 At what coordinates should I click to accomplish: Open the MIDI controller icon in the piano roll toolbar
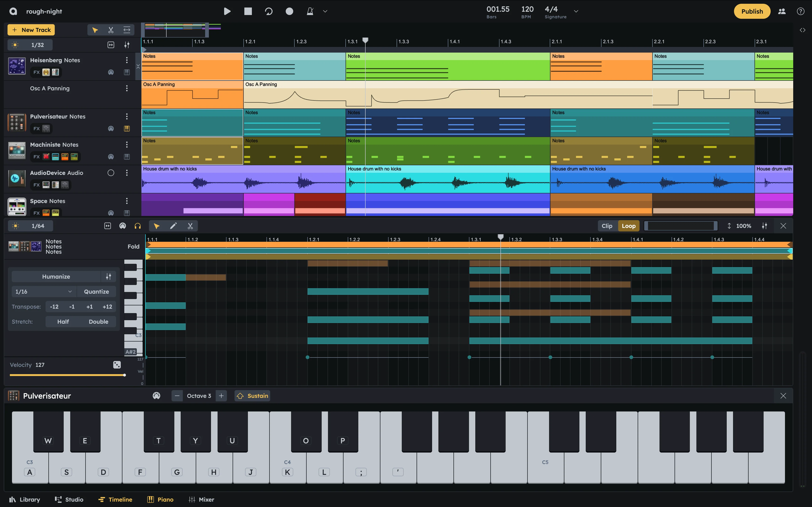[x=122, y=226]
